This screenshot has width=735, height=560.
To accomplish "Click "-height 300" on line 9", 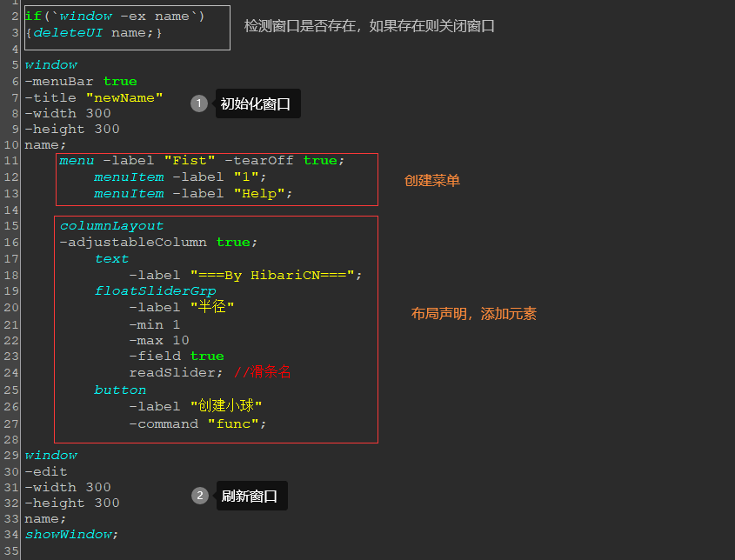I will [x=71, y=129].
